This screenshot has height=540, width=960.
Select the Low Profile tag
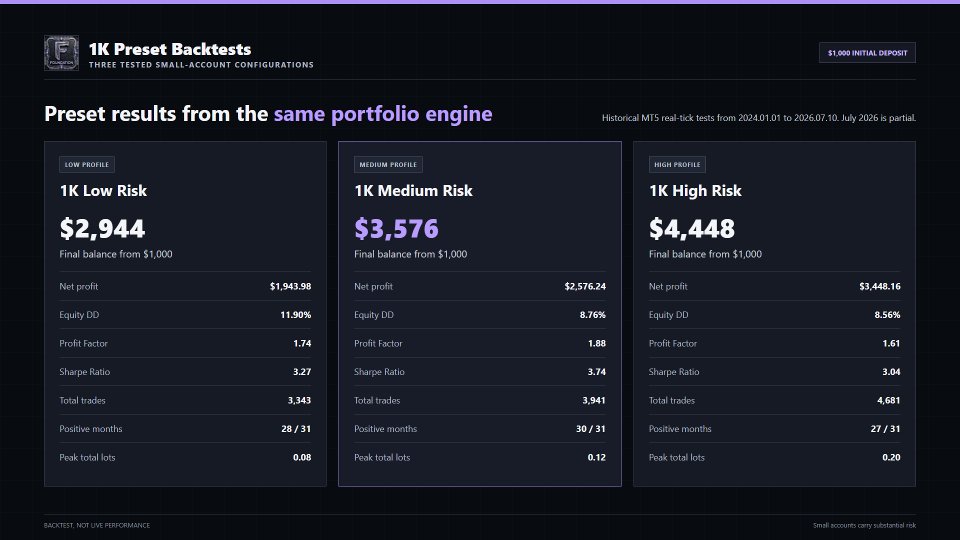pyautogui.click(x=87, y=164)
